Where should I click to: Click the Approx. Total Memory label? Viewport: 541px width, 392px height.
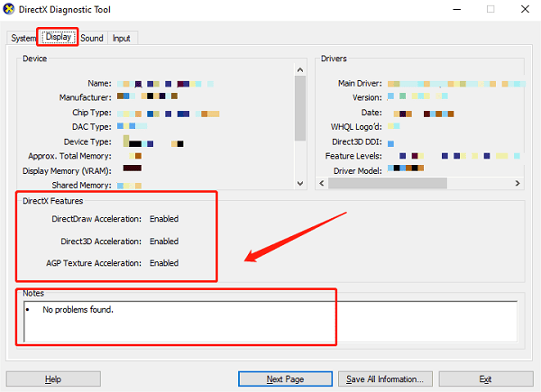[x=69, y=156]
